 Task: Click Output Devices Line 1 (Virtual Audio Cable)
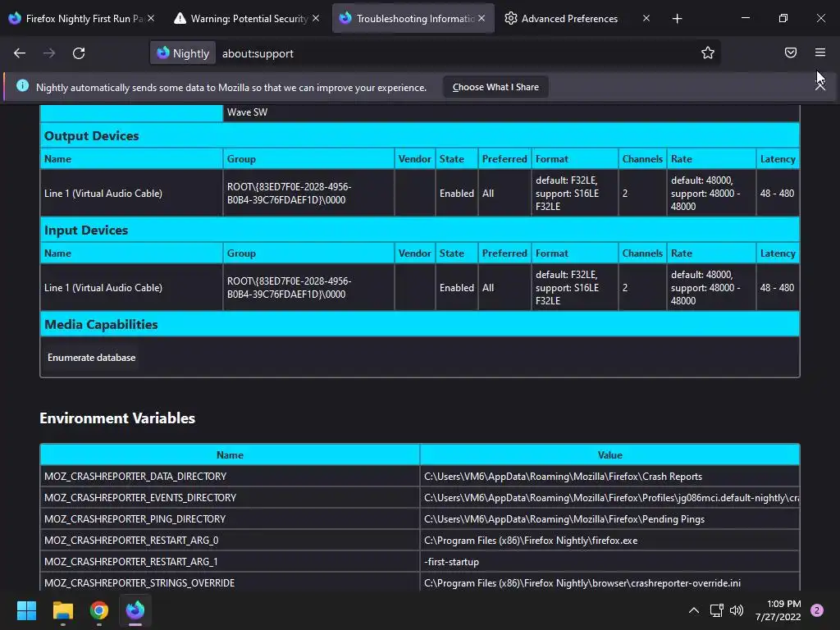(x=103, y=194)
